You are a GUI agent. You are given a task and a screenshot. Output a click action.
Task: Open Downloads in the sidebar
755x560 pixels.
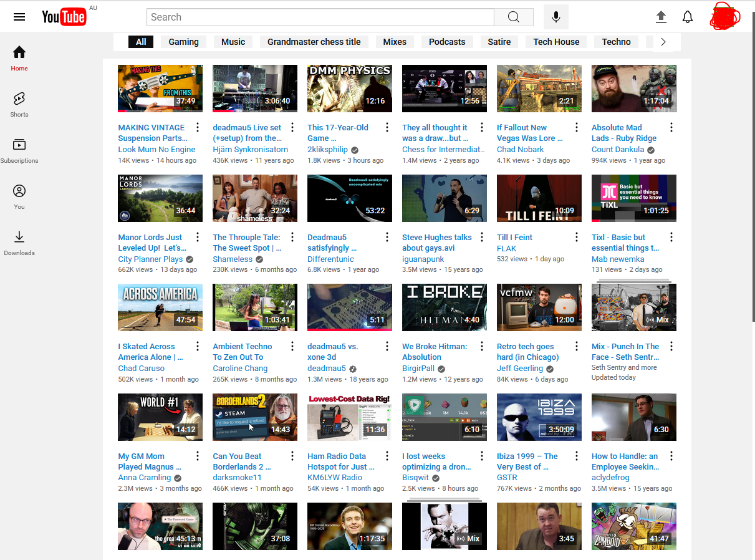click(x=19, y=243)
